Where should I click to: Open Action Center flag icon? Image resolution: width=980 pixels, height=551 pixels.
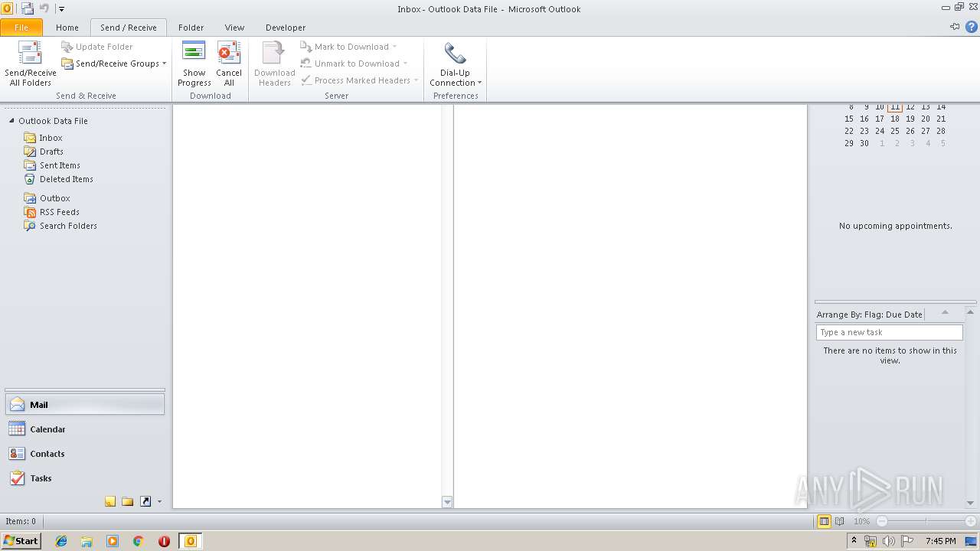(x=907, y=541)
